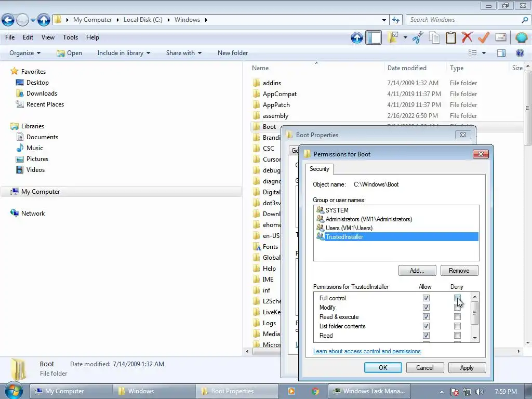Open the Organize dropdown
Screen dimensions: 532x399
point(25,53)
